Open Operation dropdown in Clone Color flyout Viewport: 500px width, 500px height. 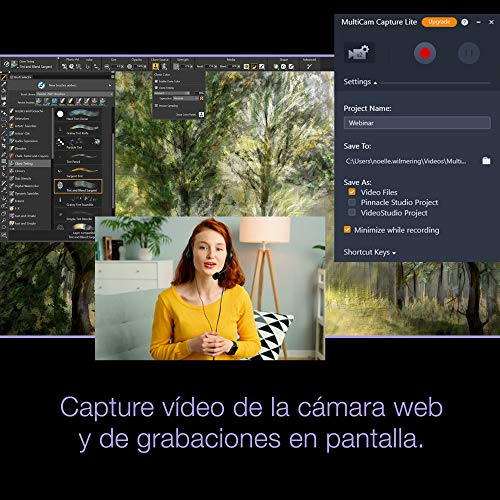(x=186, y=99)
